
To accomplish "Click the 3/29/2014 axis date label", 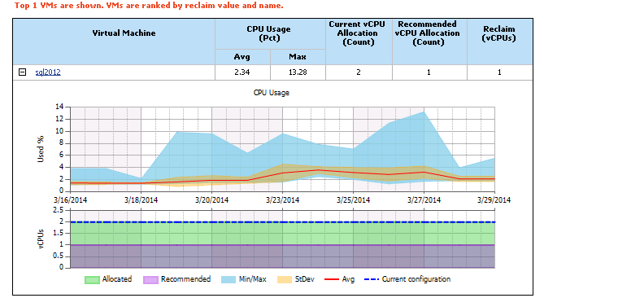I will [x=494, y=200].
